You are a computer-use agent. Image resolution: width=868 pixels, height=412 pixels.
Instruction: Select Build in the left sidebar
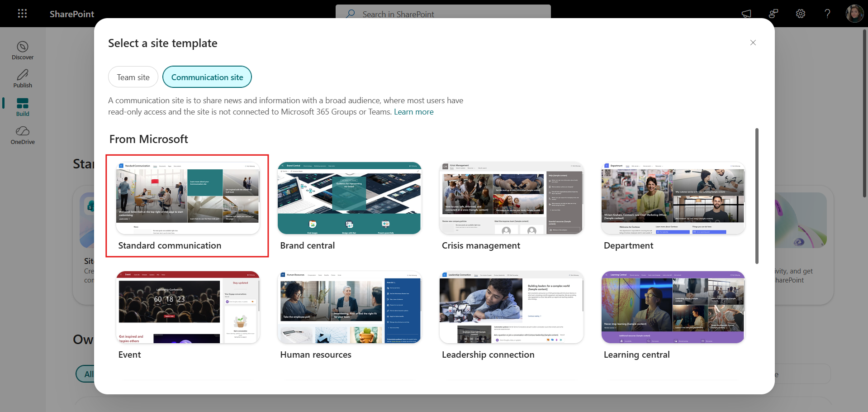23,107
